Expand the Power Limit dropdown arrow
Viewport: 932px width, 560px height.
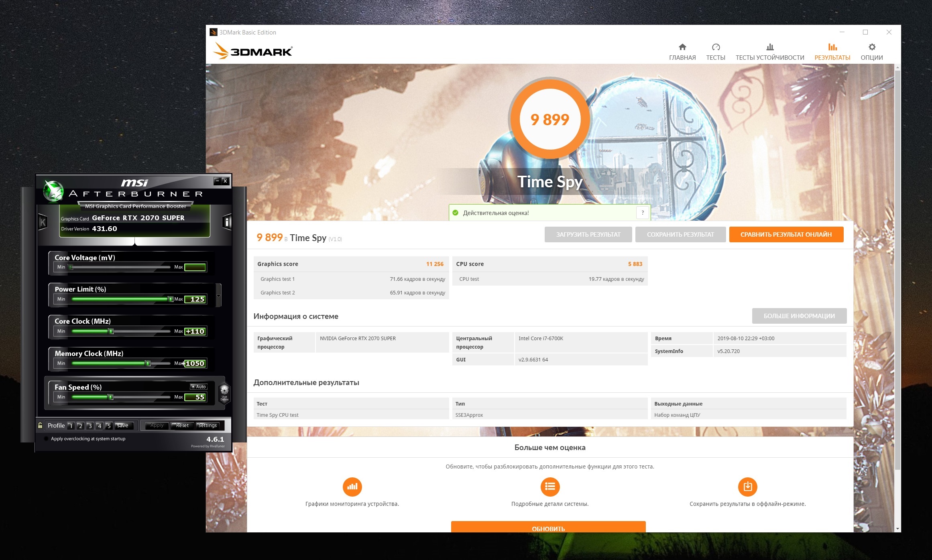[x=218, y=296]
